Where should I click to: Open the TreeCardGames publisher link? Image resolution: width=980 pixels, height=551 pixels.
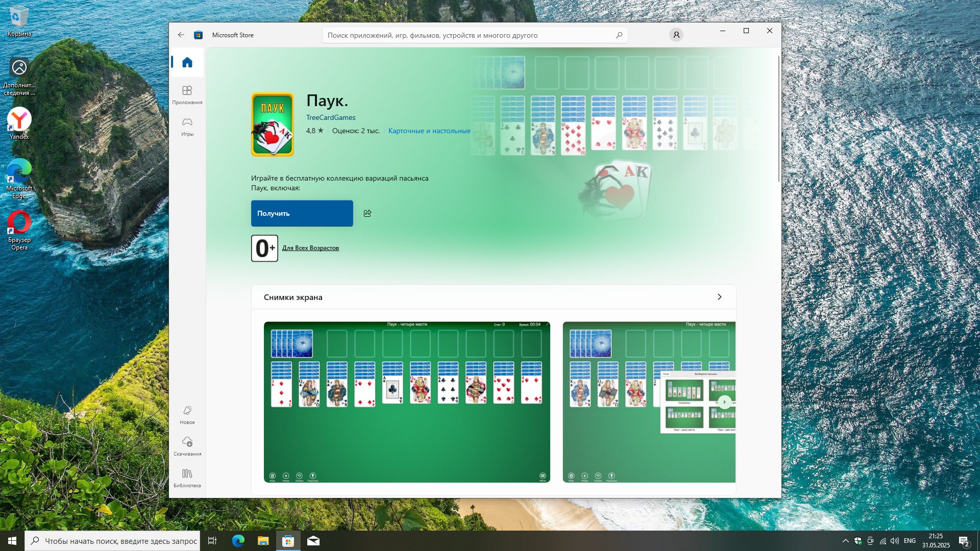coord(331,117)
